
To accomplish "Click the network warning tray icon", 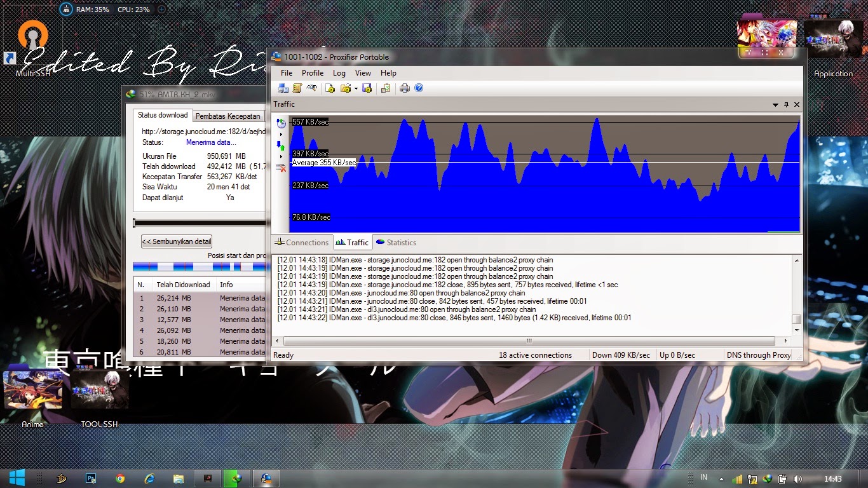I will (752, 479).
